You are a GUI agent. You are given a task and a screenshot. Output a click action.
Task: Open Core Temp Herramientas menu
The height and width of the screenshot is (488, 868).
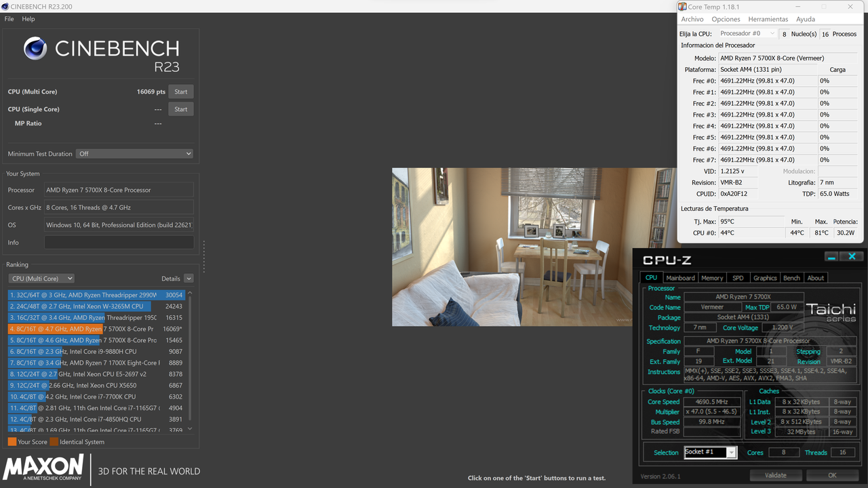point(768,19)
